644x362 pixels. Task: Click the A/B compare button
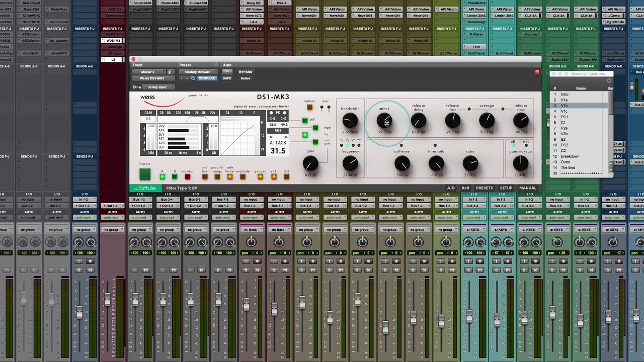point(451,188)
